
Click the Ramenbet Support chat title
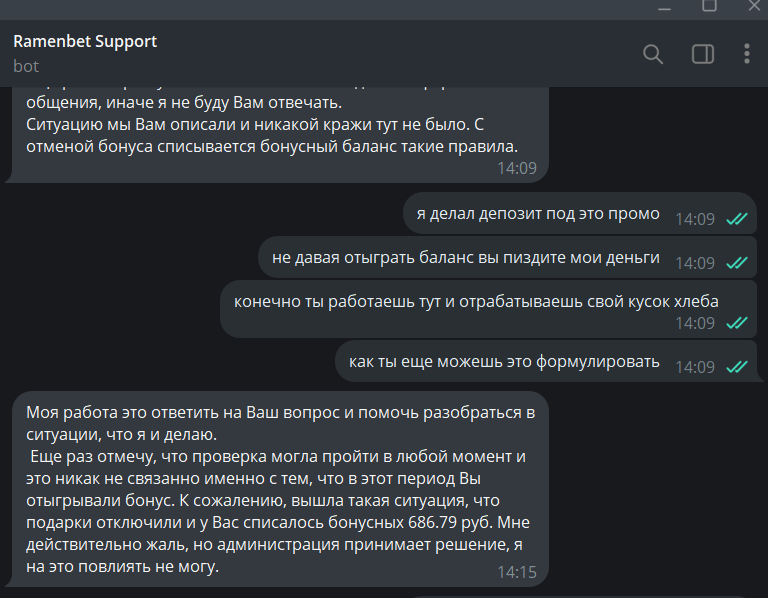pyautogui.click(x=85, y=41)
